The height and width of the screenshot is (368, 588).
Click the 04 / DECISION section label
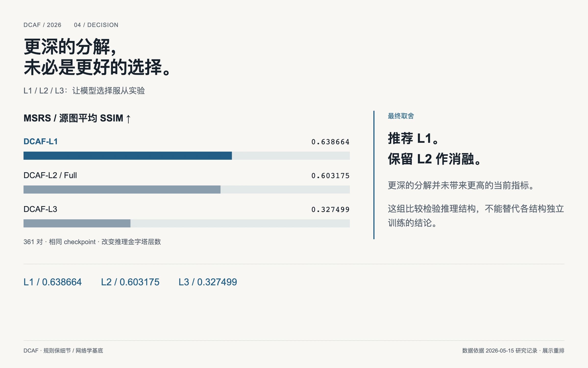click(96, 25)
